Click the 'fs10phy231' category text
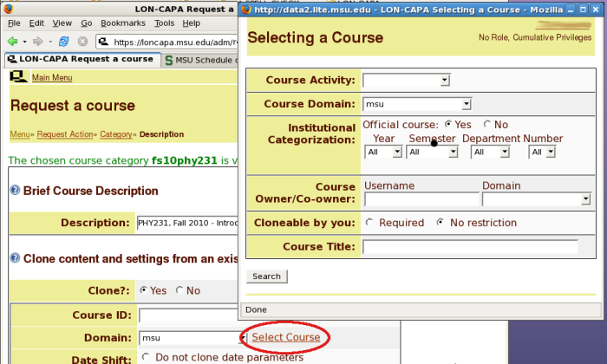The height and width of the screenshot is (364, 607). (x=184, y=160)
